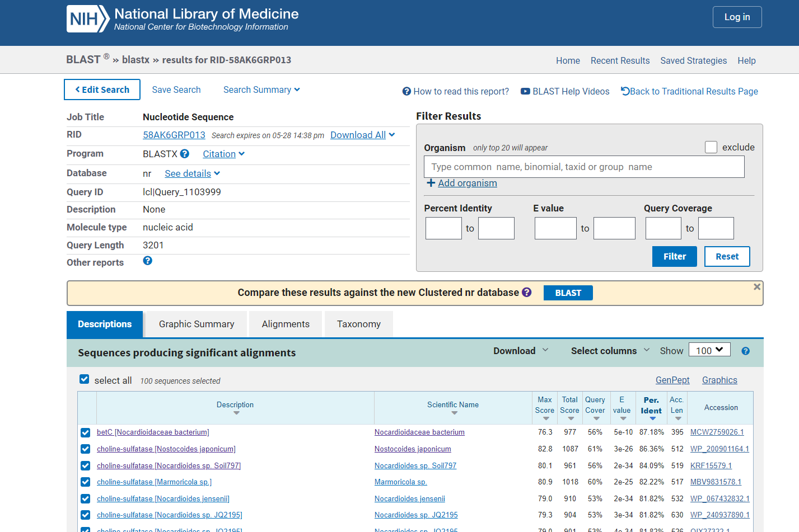Open help icon beside Show count
Viewport: 799px width, 532px height.
(x=745, y=351)
